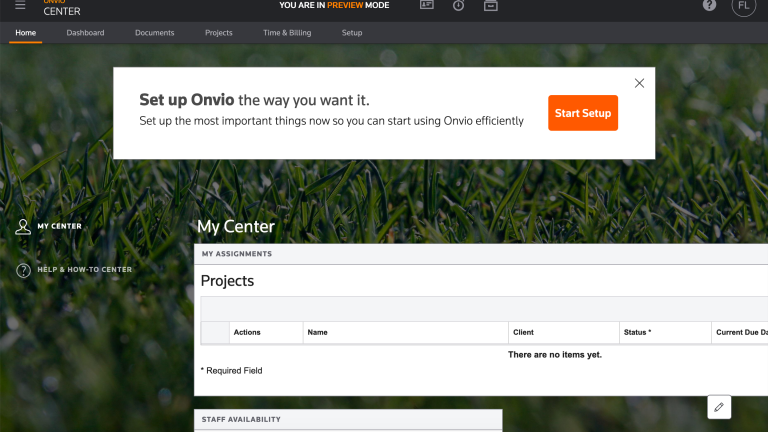768x432 pixels.
Task: Click the Client column header
Action: click(523, 332)
